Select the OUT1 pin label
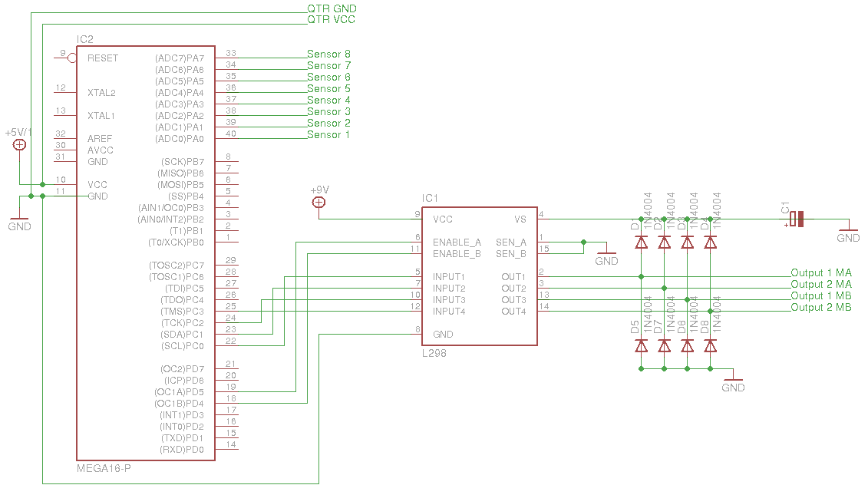868x485 pixels. pos(513,277)
